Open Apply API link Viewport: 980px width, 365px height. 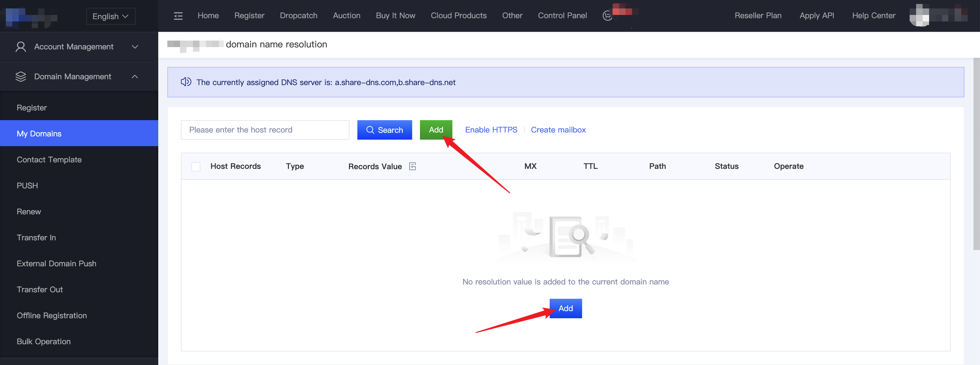[817, 16]
